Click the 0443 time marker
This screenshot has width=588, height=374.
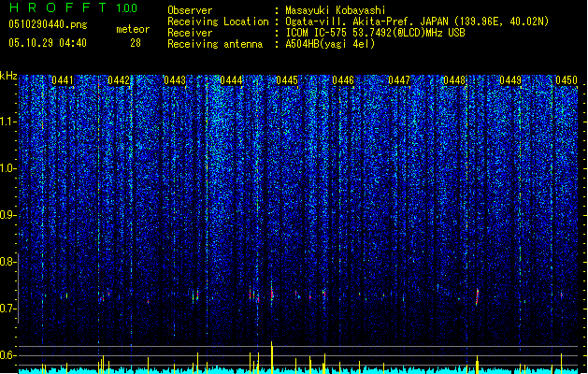[175, 80]
